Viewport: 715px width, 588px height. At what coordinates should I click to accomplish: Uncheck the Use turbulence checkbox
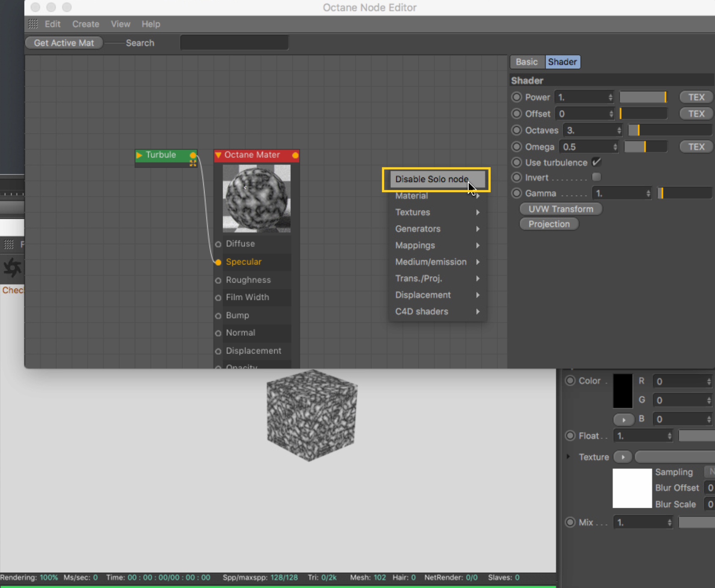coord(597,162)
